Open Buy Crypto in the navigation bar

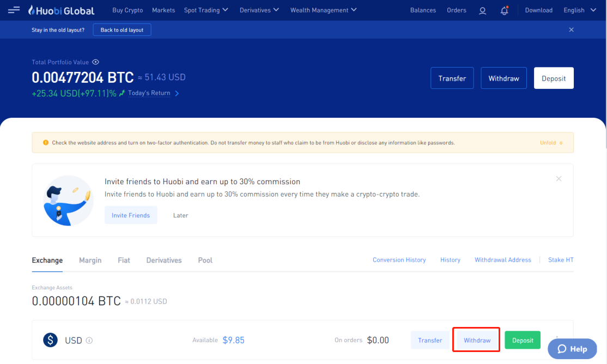(x=128, y=10)
